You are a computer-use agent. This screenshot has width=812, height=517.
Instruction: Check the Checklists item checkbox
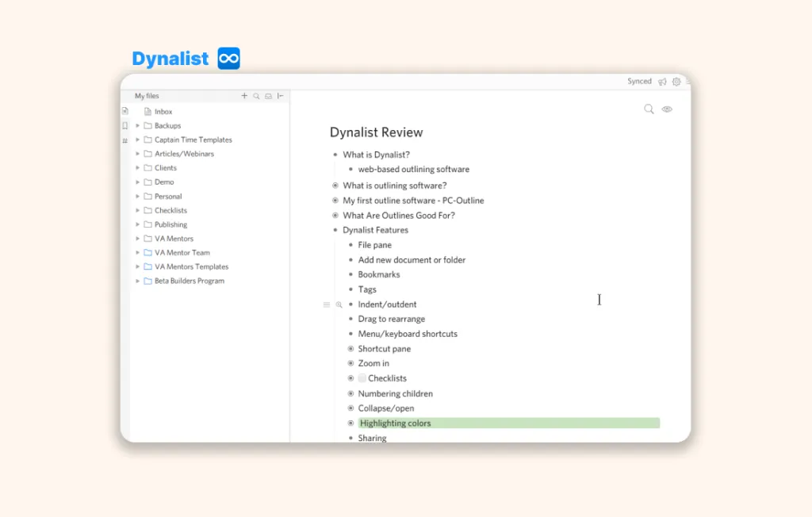click(362, 378)
